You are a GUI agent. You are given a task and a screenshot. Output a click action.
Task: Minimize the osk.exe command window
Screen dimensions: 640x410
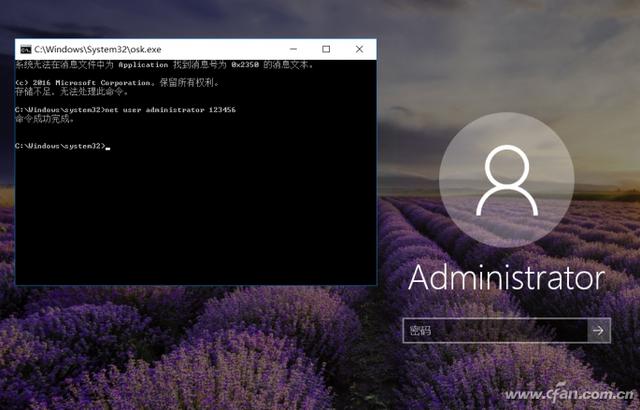(293, 49)
